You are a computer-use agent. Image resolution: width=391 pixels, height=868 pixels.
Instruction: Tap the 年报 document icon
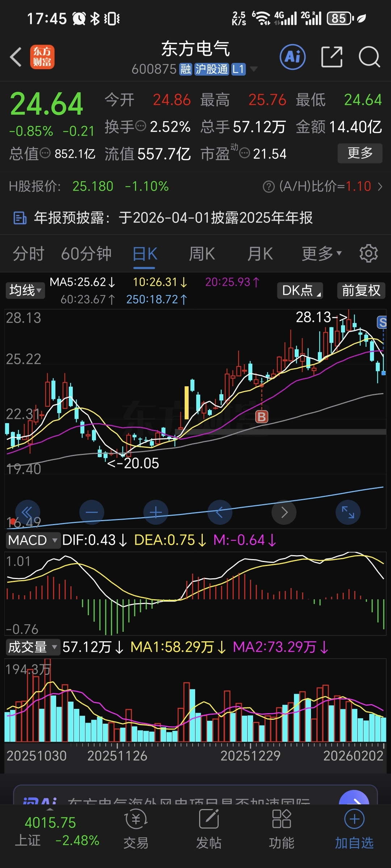click(20, 218)
